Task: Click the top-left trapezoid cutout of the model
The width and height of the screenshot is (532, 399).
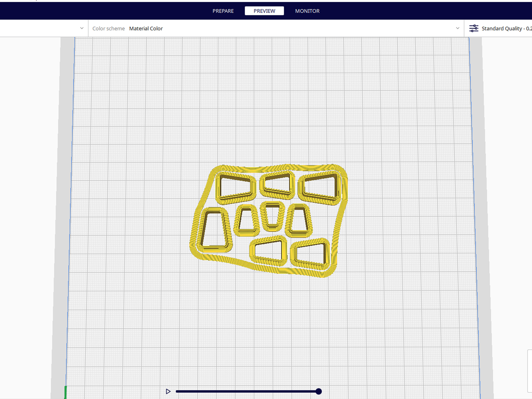Action: (x=235, y=187)
